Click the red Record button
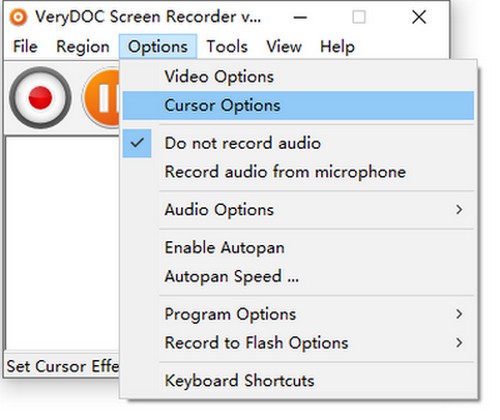The width and height of the screenshot is (500, 420). [x=40, y=98]
